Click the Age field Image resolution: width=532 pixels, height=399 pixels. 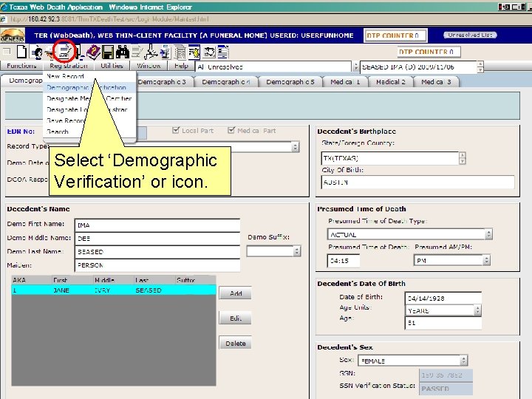coord(443,323)
